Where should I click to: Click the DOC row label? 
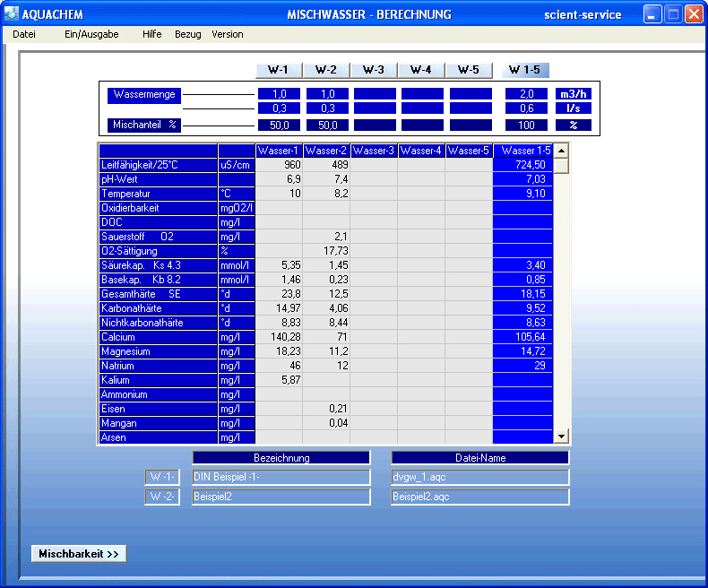point(158,222)
